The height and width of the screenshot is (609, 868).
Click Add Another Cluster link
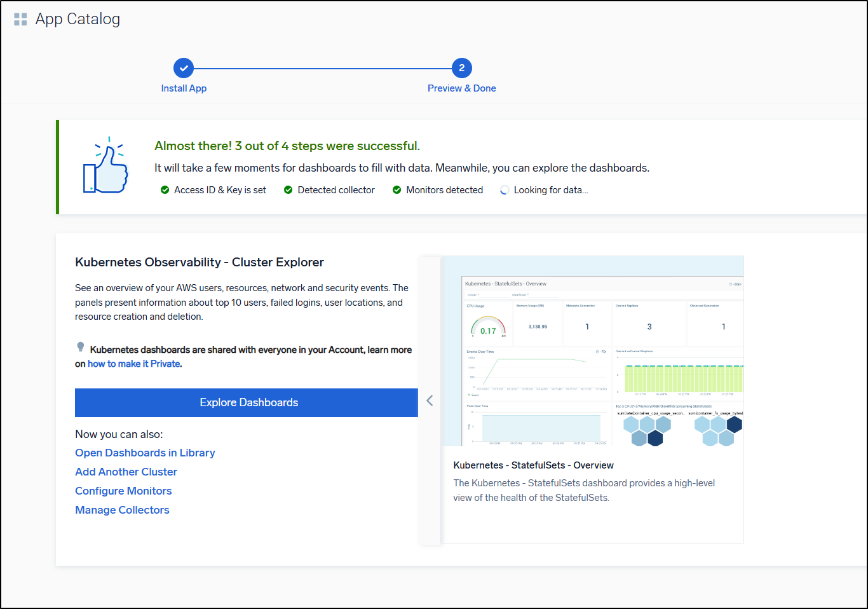pos(126,472)
